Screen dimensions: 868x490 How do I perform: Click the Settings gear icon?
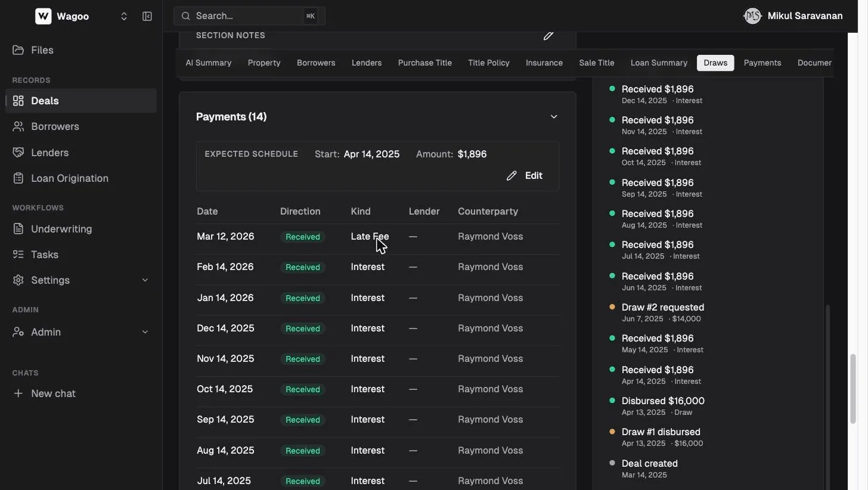point(18,280)
